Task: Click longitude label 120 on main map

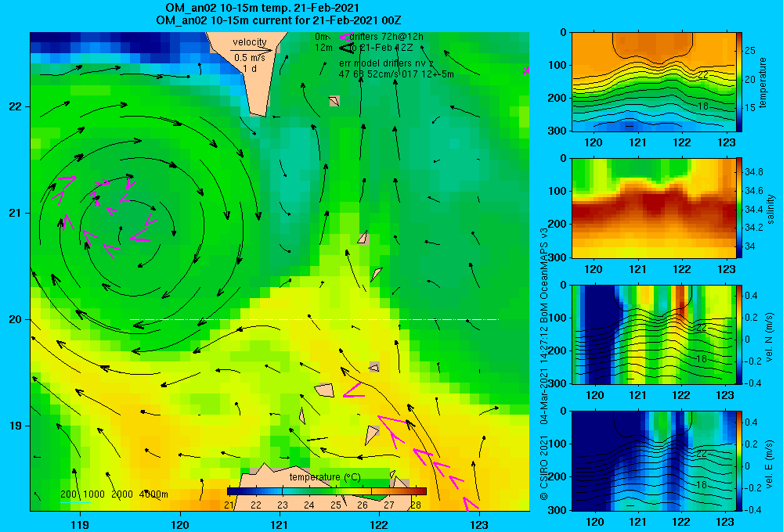Action: pyautogui.click(x=180, y=525)
